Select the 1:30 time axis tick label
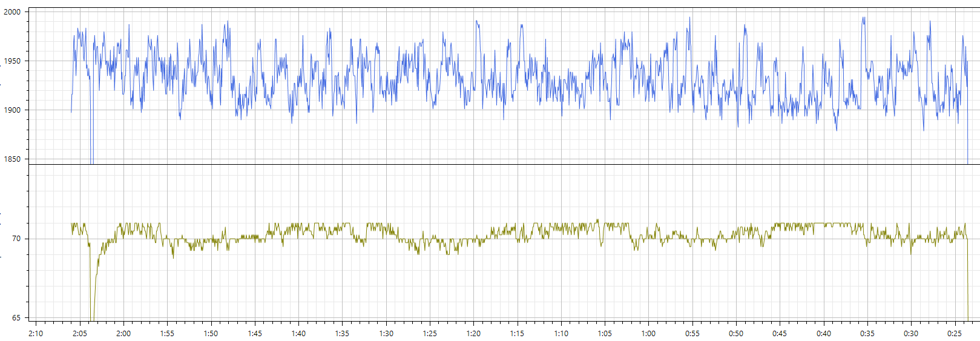Screen dimensions: 980x341 pos(386,334)
